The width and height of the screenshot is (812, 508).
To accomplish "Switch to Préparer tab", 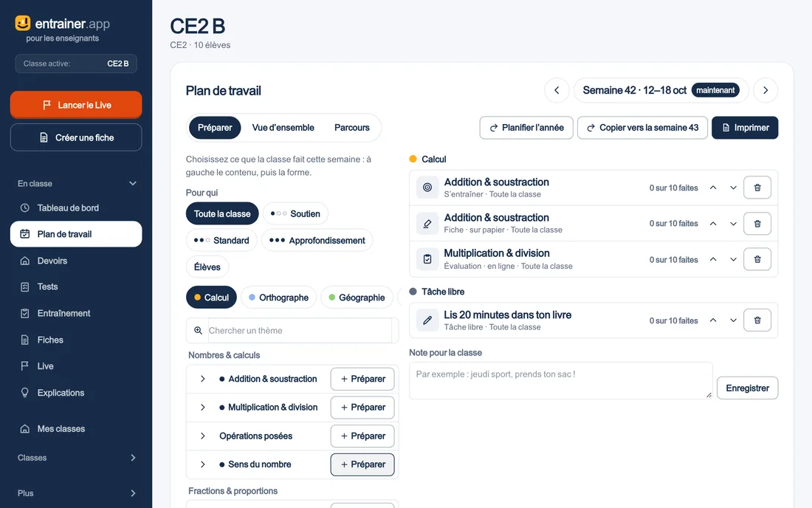I will 215,128.
